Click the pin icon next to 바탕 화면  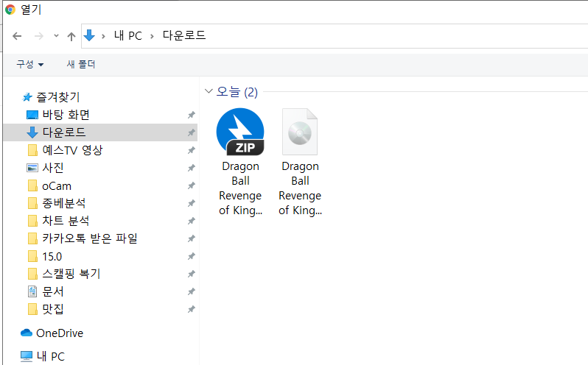[192, 115]
